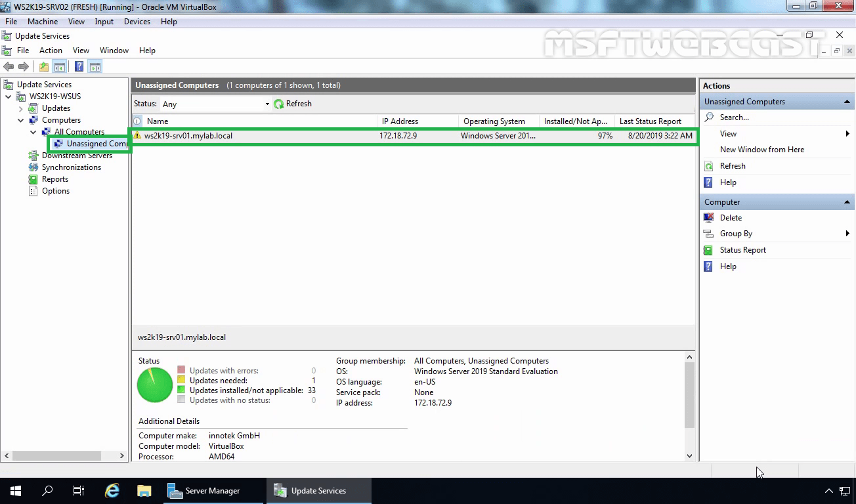Image resolution: width=856 pixels, height=504 pixels.
Task: Click New Window from Here
Action: coord(761,150)
